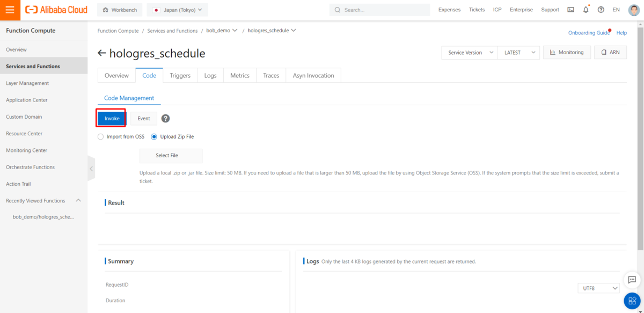The width and height of the screenshot is (644, 313).
Task: Open the Cloud Shell terminal icon
Action: click(x=570, y=10)
